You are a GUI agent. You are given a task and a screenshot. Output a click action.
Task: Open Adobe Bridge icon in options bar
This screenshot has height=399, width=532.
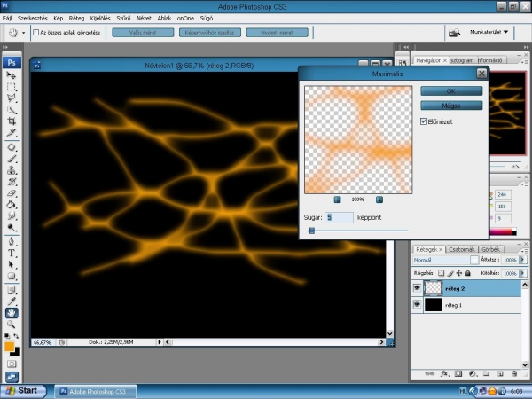pos(454,33)
